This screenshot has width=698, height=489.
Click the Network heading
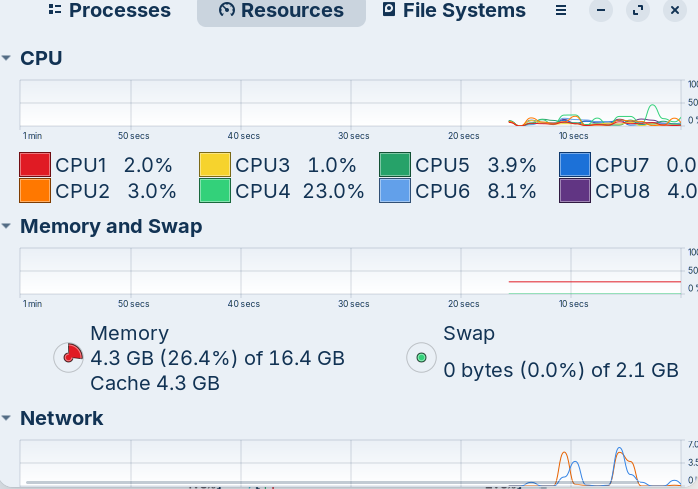point(61,418)
